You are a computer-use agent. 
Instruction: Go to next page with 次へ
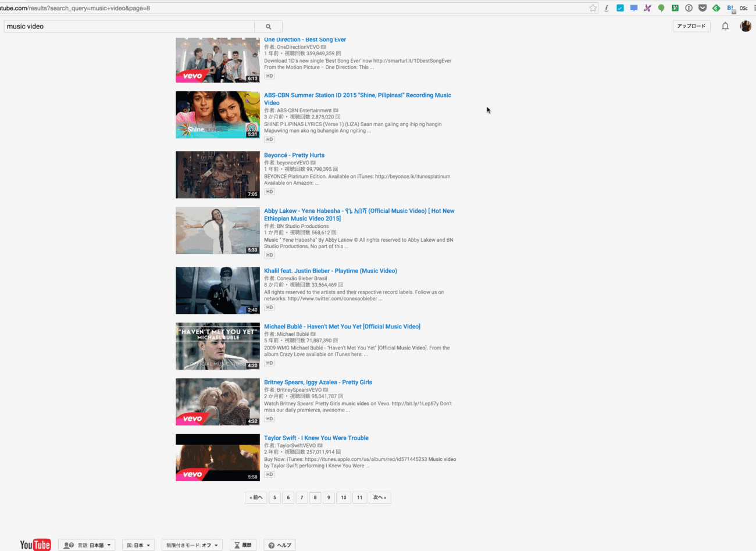pos(379,498)
